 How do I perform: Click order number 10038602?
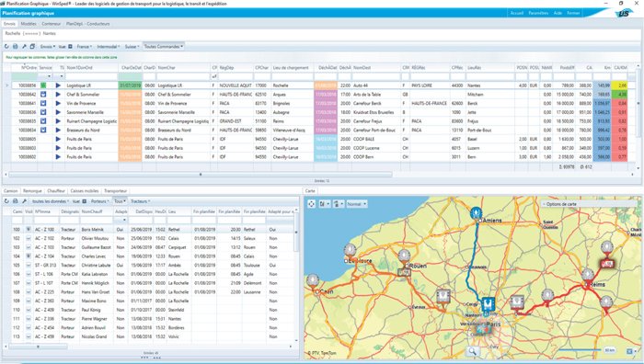(27, 157)
